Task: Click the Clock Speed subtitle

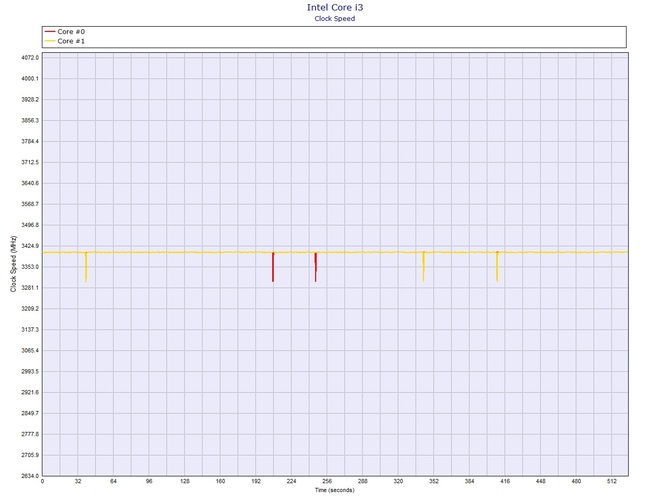Action: coord(335,18)
